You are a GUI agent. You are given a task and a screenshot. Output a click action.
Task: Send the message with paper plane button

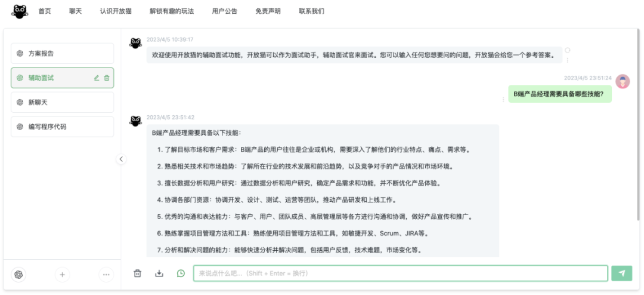(x=622, y=273)
